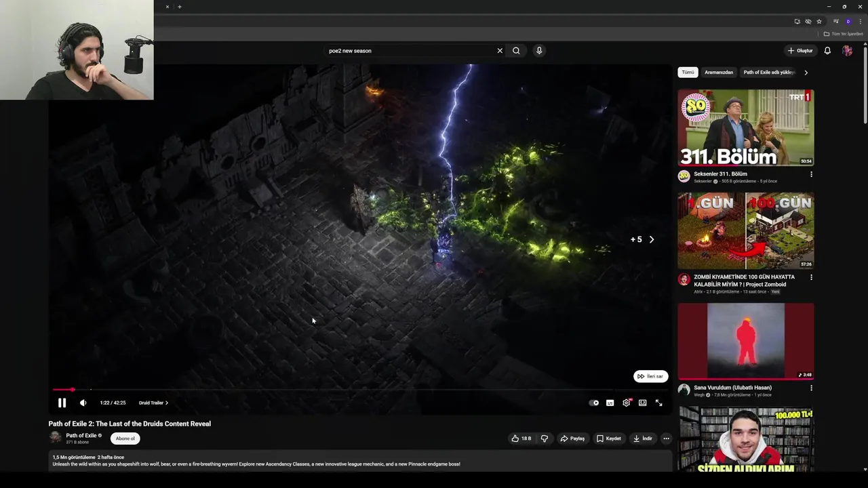Open Sana Vuruldum (Ulubatlı Hasan) thumbnail

(746, 341)
